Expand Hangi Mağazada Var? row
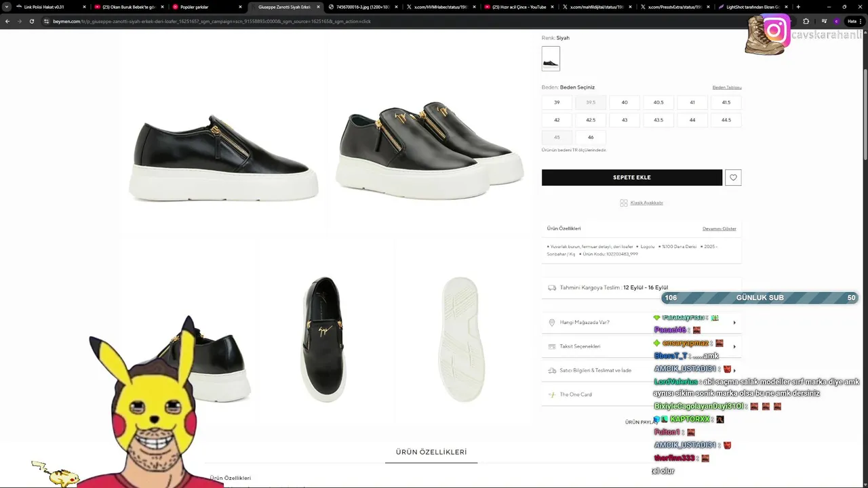Screen dimensions: 868x488 (x=642, y=323)
